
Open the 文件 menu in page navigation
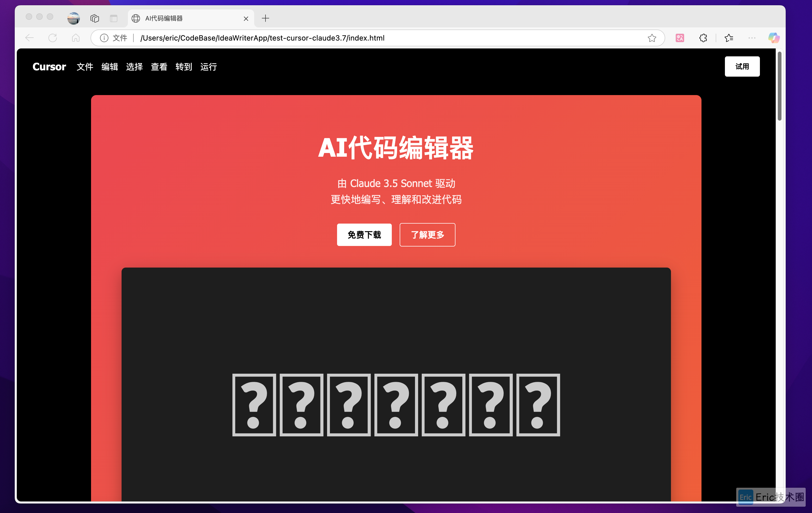pyautogui.click(x=85, y=67)
